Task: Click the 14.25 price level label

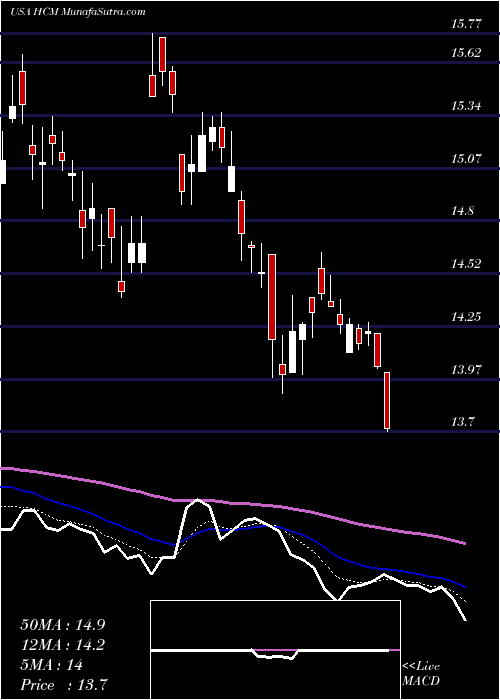Action: pyautogui.click(x=466, y=317)
